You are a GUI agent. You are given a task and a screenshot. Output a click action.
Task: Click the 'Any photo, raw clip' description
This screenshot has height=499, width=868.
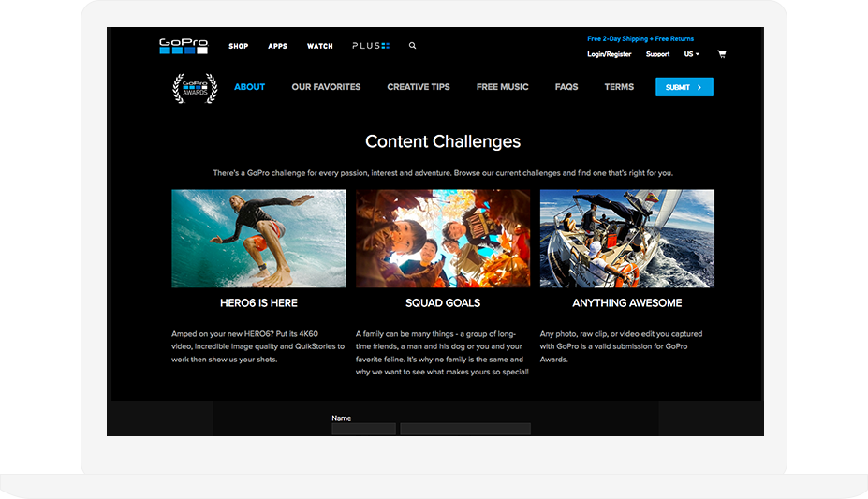click(x=621, y=346)
